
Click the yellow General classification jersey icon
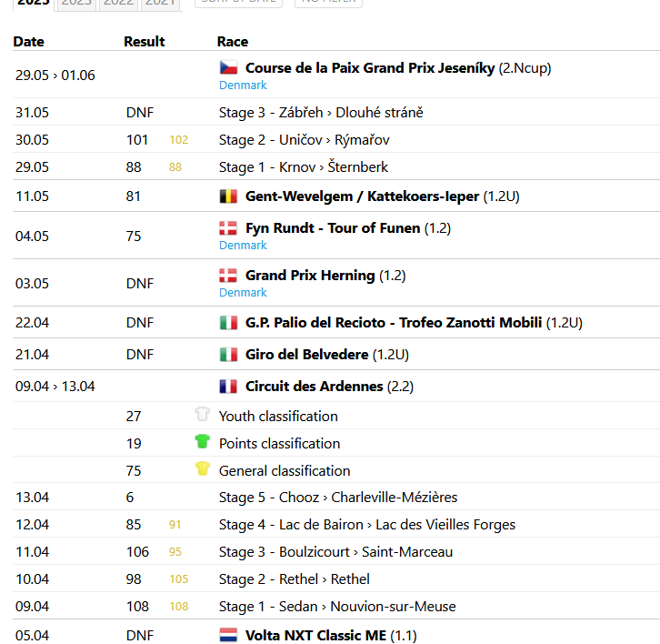point(203,469)
